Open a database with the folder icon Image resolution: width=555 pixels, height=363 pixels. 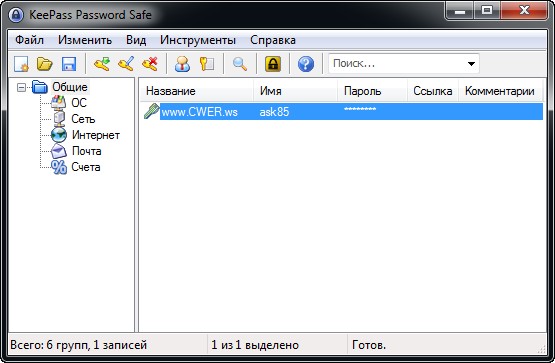click(x=45, y=64)
